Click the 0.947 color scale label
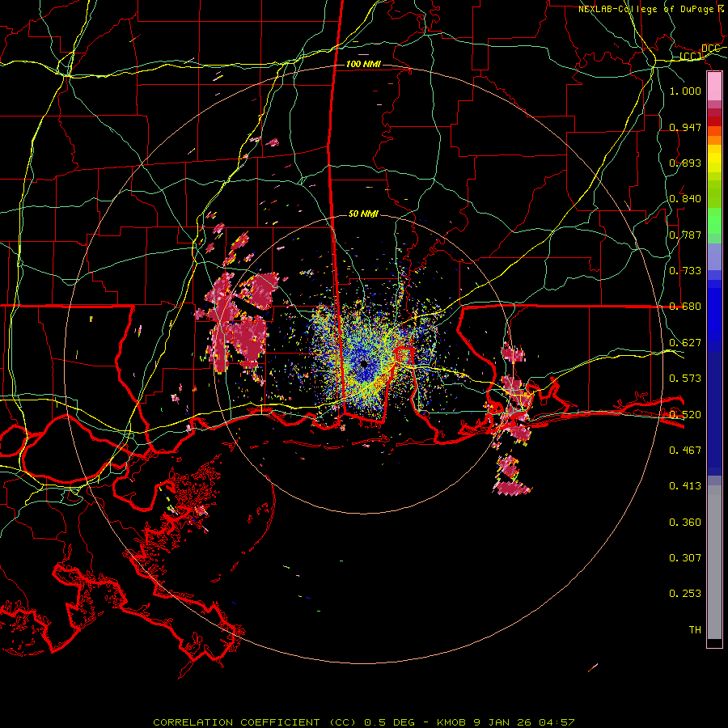 click(685, 127)
